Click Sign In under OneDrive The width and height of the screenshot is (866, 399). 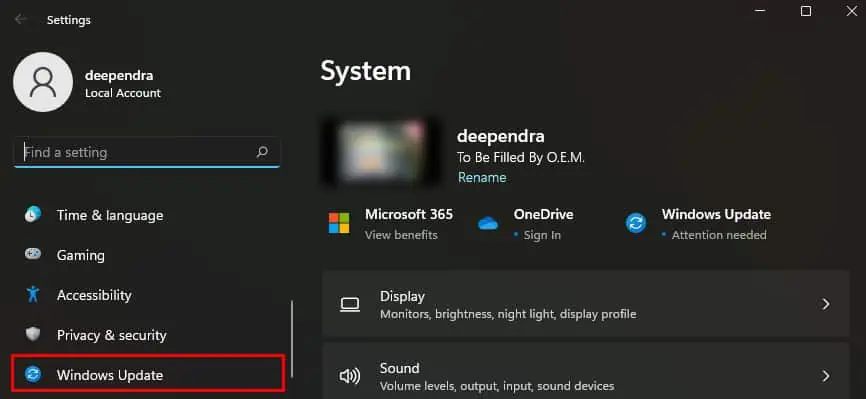(542, 235)
